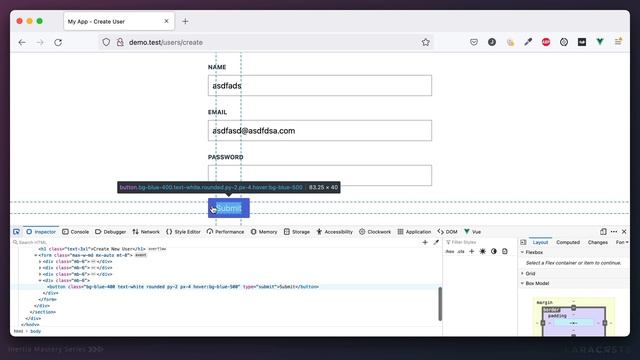Close the My App - Create User tab

pyautogui.click(x=166, y=21)
